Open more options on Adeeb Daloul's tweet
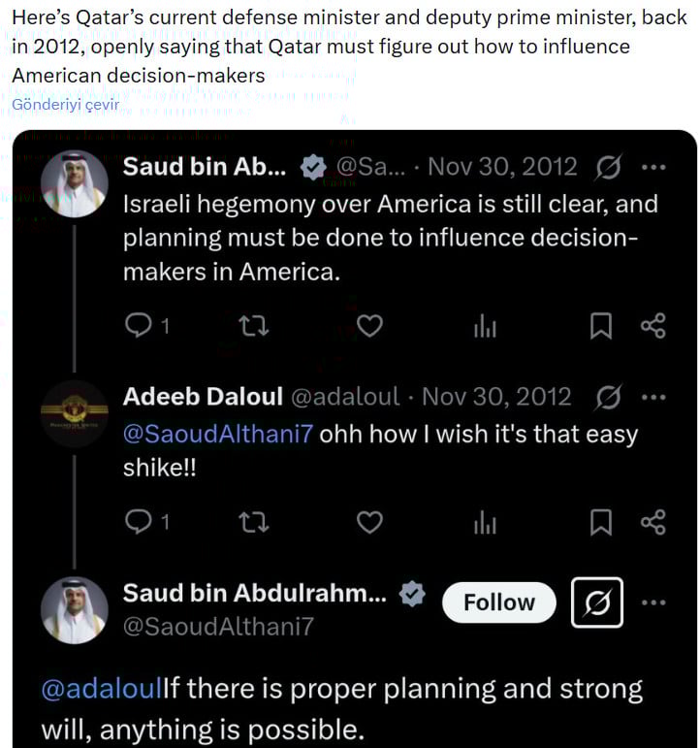 click(x=654, y=397)
